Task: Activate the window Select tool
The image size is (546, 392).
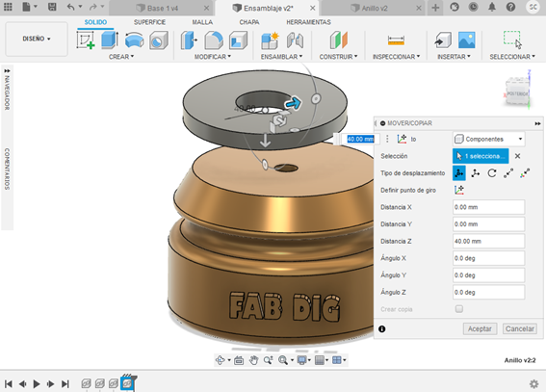Action: click(x=512, y=39)
